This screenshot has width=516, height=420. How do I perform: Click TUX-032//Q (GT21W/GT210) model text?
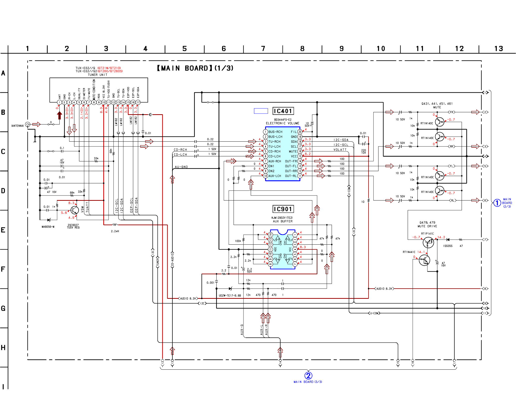[98, 68]
